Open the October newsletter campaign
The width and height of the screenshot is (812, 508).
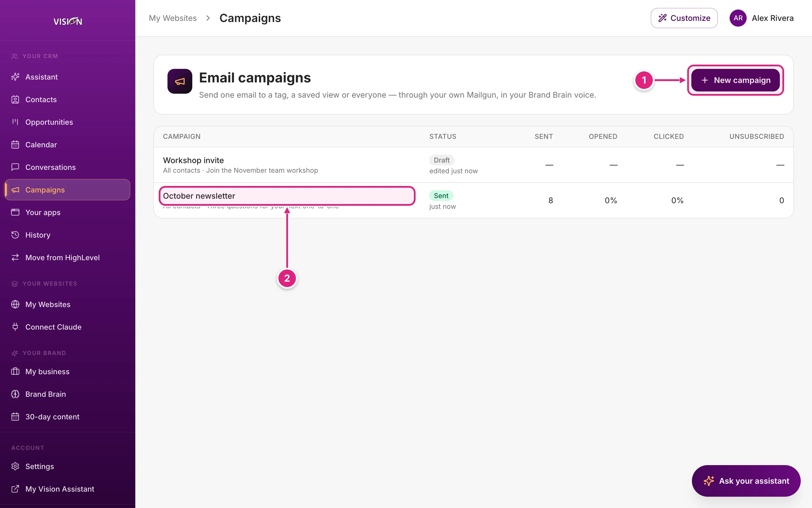coord(199,196)
